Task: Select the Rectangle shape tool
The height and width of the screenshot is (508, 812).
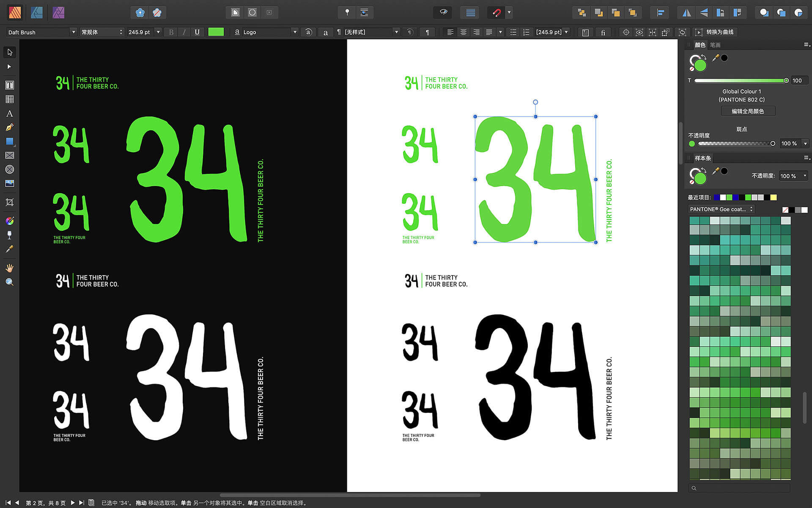Action: [x=10, y=141]
